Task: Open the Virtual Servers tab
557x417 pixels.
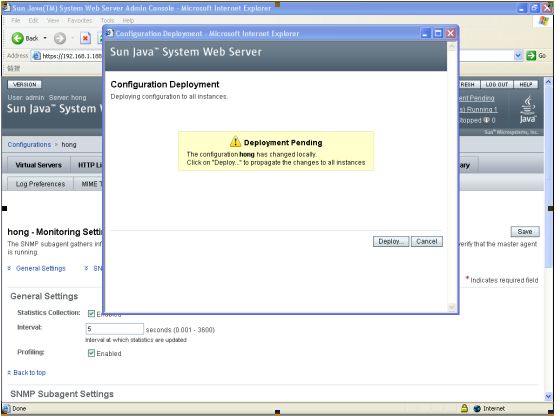Action: (x=38, y=165)
